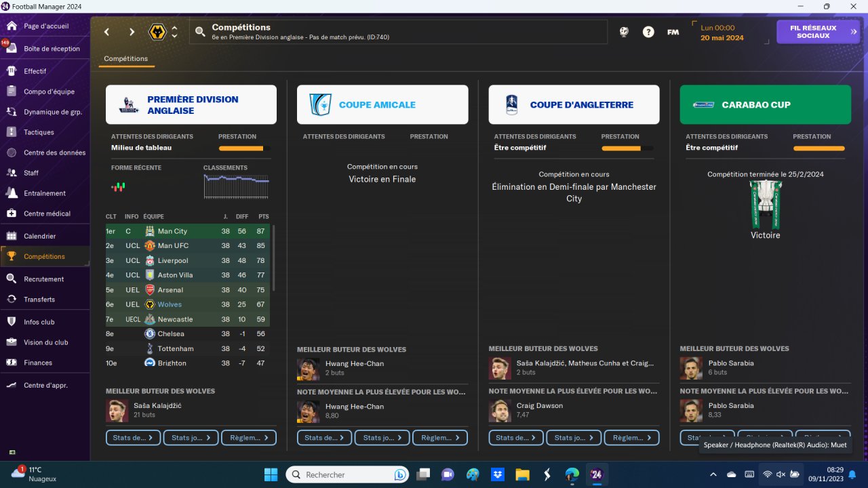Expand Stats jo... in Coupe d'Angleterre card
Screen dimensions: 868x488
(x=574, y=438)
